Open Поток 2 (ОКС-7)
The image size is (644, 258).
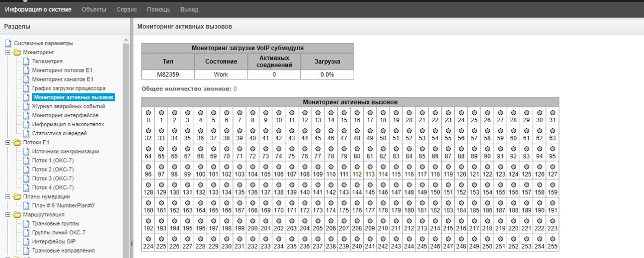tap(53, 169)
